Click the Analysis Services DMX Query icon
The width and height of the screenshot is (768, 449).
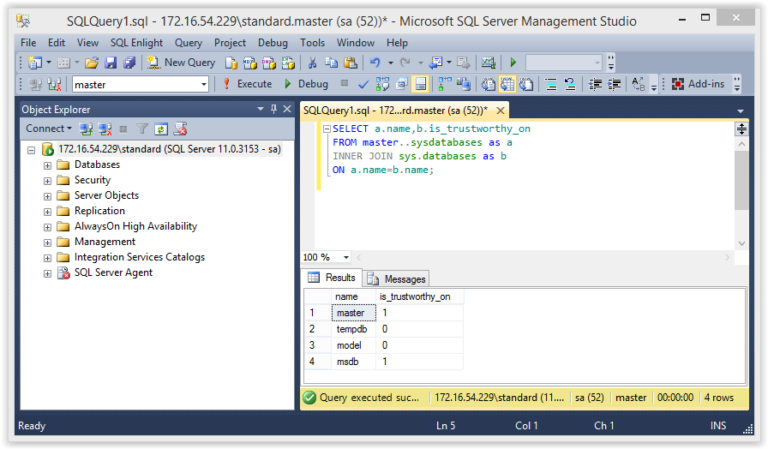pyautogui.click(x=269, y=63)
